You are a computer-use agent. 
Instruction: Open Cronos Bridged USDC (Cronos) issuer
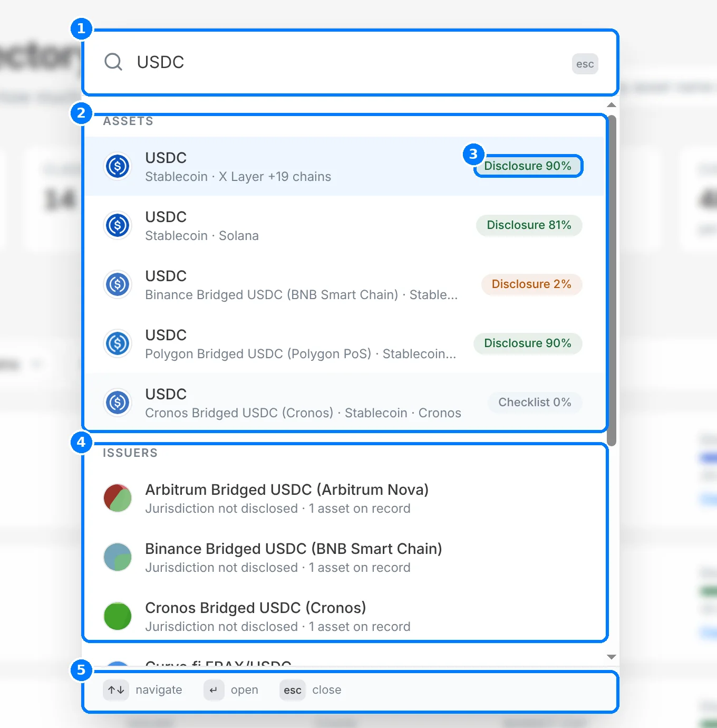pyautogui.click(x=345, y=617)
